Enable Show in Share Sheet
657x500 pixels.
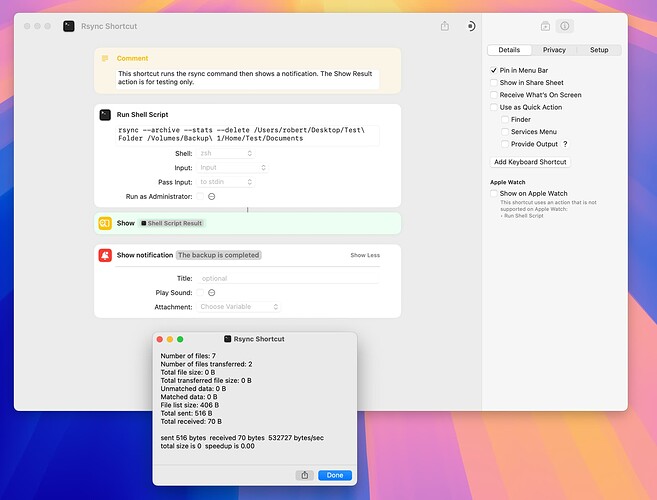pos(494,83)
